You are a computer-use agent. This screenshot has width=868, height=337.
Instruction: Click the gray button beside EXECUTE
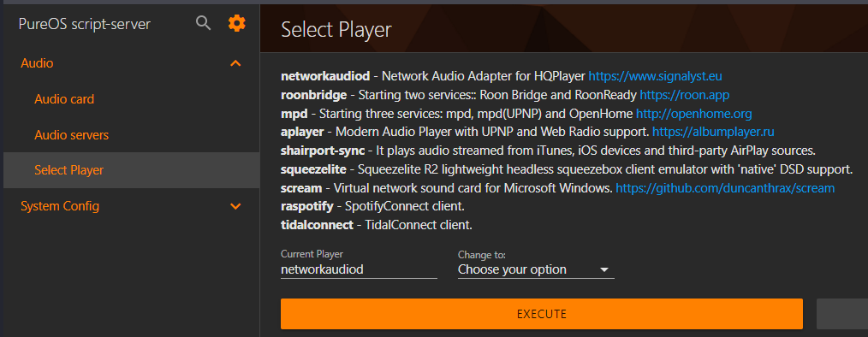(842, 314)
